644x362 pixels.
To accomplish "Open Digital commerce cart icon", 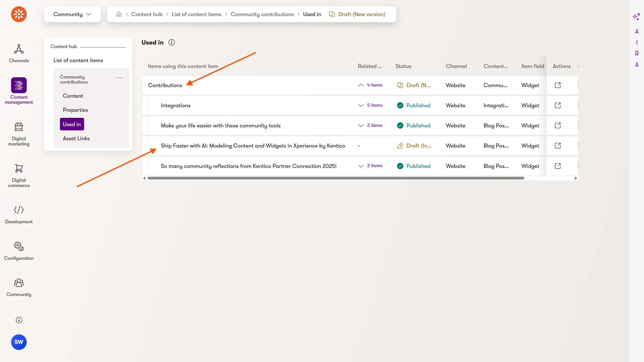I will tap(19, 168).
